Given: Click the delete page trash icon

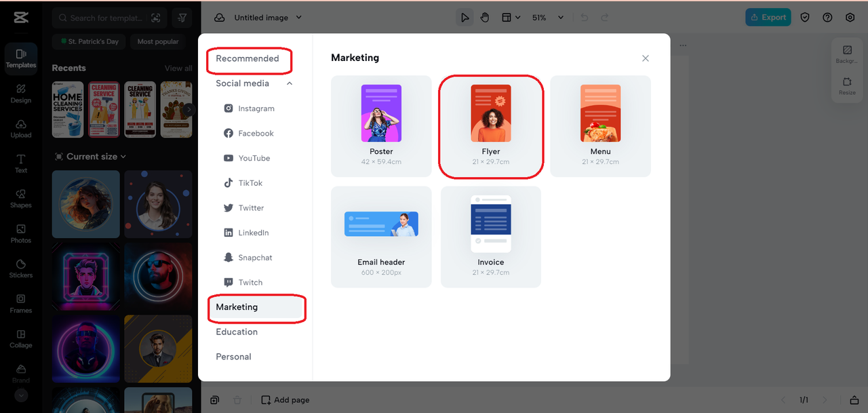Looking at the screenshot, I should 237,400.
